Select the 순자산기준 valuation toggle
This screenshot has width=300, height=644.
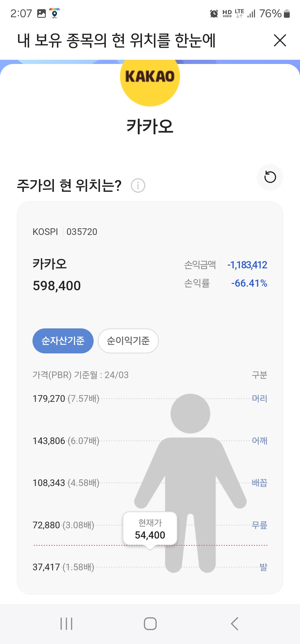coord(63,341)
